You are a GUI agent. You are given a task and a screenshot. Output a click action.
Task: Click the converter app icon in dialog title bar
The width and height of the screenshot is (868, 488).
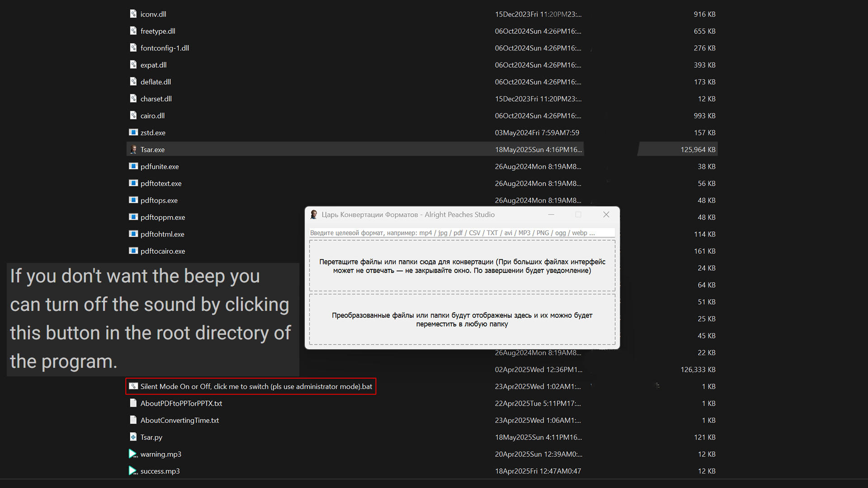[314, 214]
